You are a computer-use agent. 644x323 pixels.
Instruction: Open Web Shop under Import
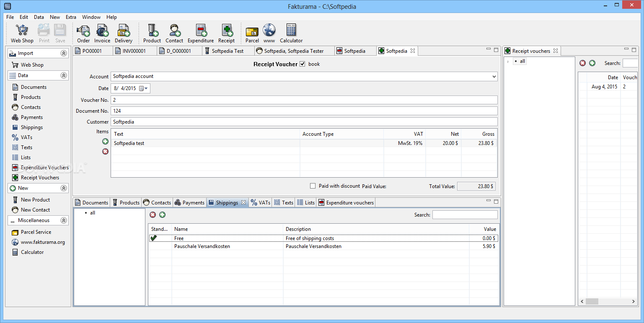click(x=28, y=65)
